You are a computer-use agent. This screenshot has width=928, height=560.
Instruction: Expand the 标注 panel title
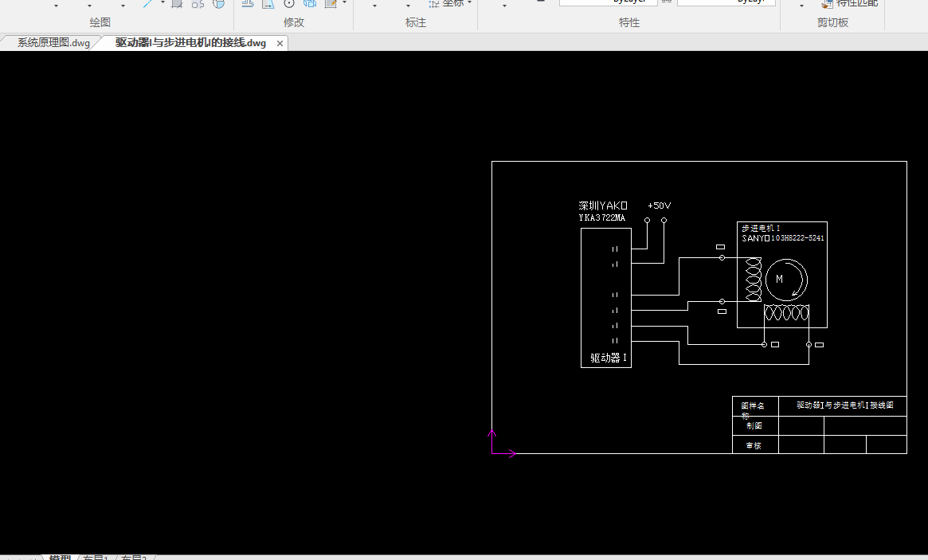pyautogui.click(x=416, y=22)
